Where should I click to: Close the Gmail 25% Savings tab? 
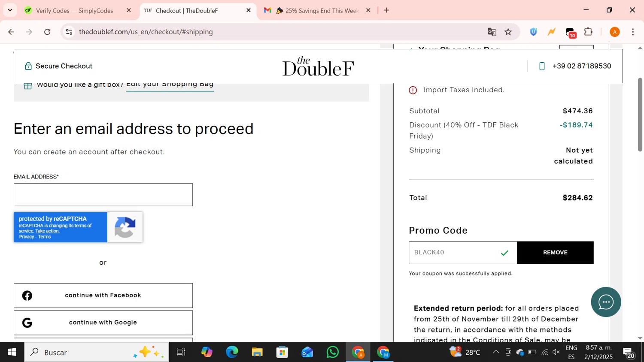(x=368, y=10)
